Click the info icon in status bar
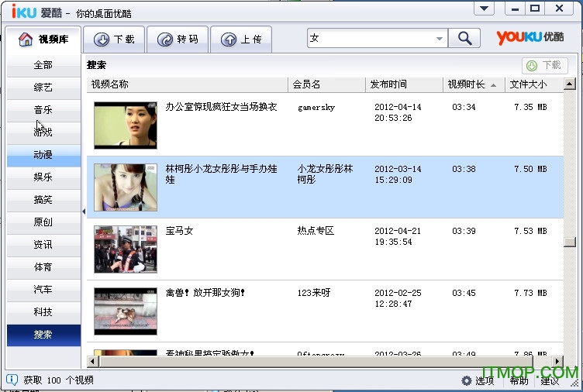583x392 pixels. 12,380
